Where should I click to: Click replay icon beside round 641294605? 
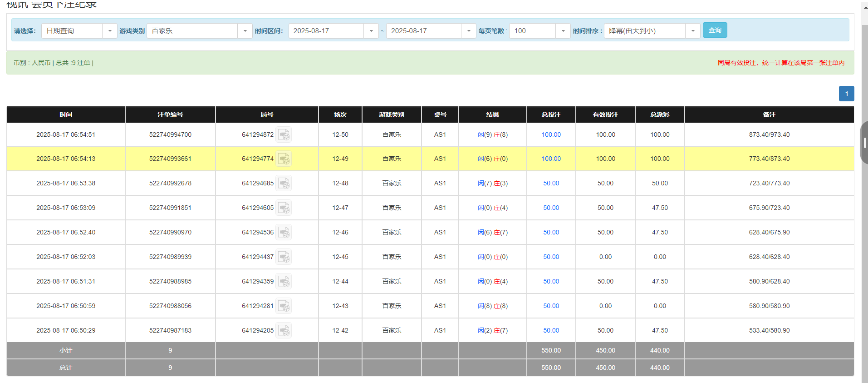pyautogui.click(x=284, y=208)
